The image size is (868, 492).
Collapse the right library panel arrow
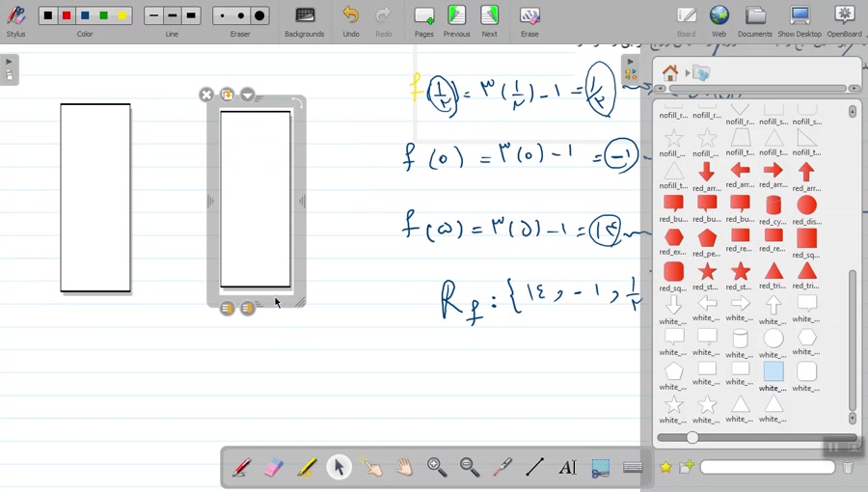pos(630,62)
